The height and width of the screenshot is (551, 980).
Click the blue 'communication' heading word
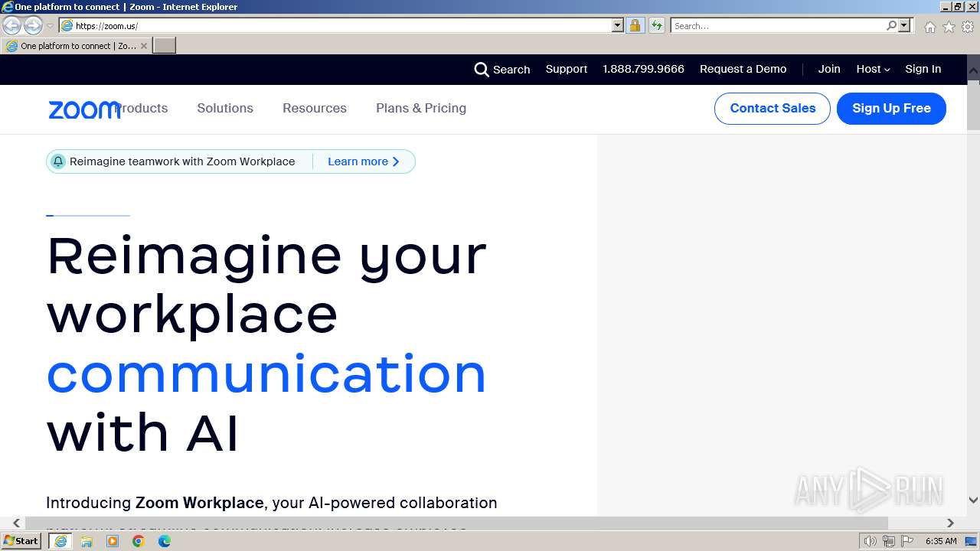[266, 373]
